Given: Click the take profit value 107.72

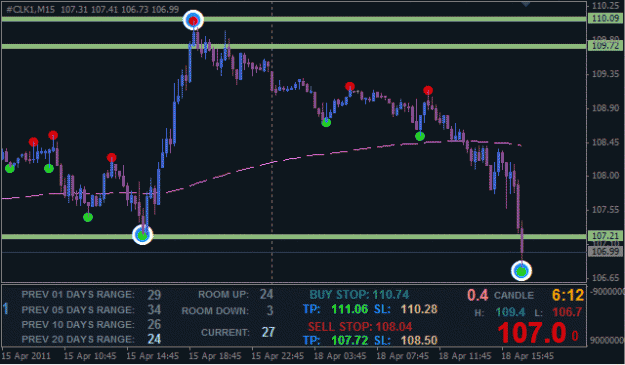Looking at the screenshot, I should 350,340.
